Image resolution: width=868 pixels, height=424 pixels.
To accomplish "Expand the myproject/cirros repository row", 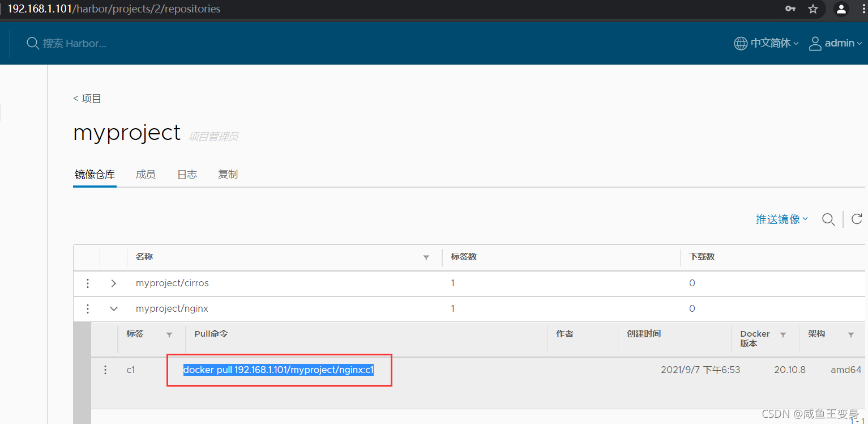I will pos(114,283).
